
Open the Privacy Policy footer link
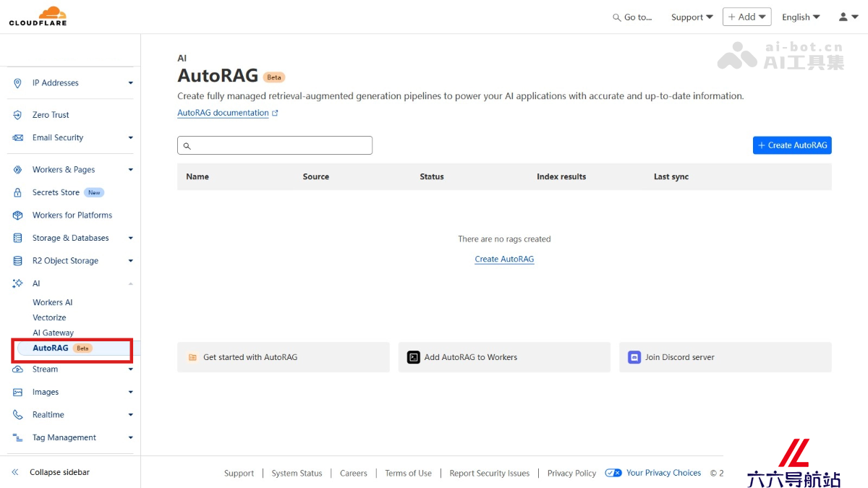click(571, 474)
